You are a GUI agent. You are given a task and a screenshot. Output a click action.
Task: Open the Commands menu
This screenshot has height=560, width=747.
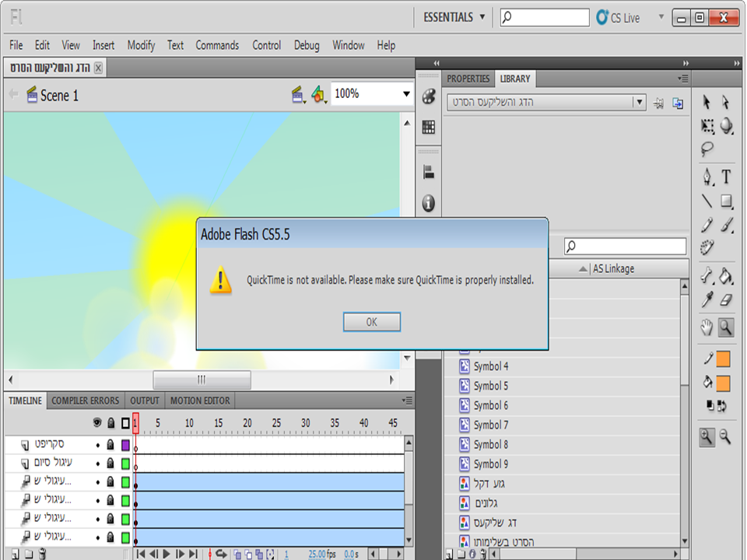217,45
